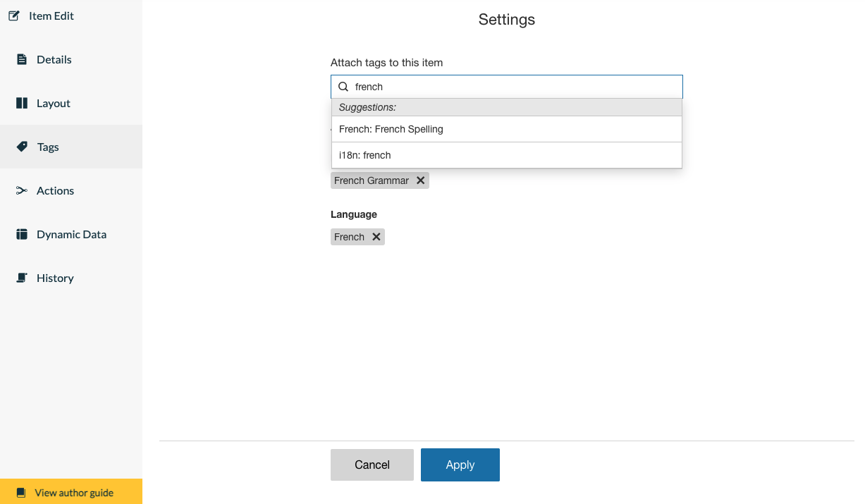Click the French tag chip label
865x504 pixels.
point(349,237)
